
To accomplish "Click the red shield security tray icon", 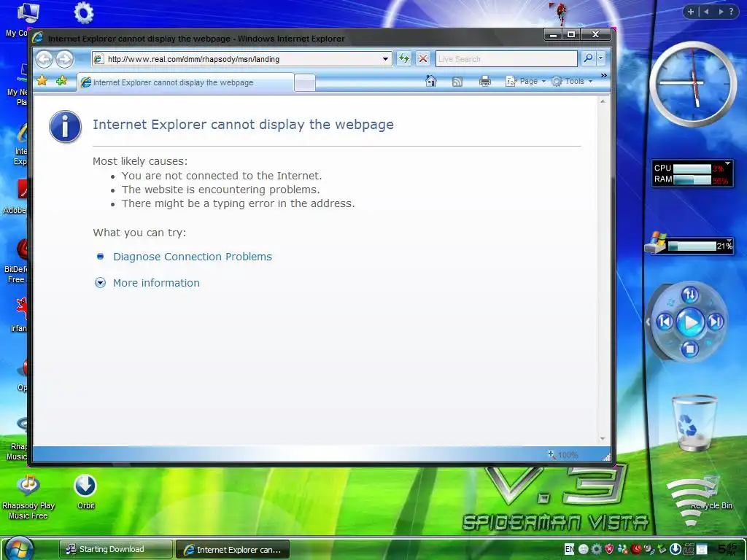I will [609, 549].
